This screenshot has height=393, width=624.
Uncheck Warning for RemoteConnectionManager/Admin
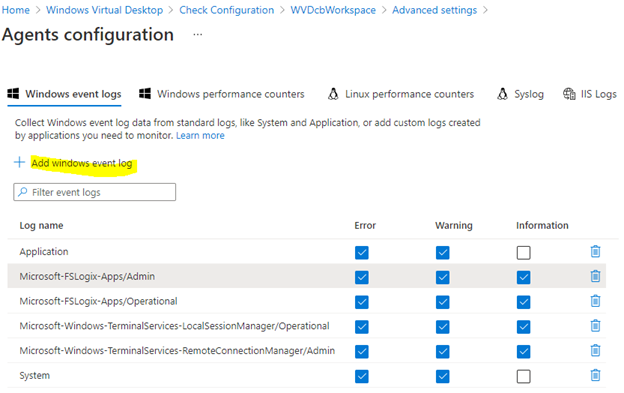point(443,351)
